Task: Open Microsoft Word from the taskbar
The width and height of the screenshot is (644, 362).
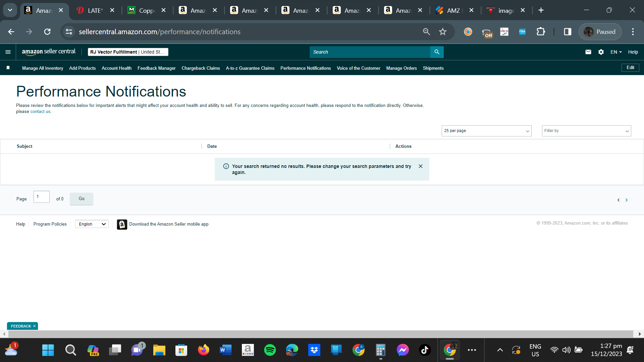Action: [226, 350]
